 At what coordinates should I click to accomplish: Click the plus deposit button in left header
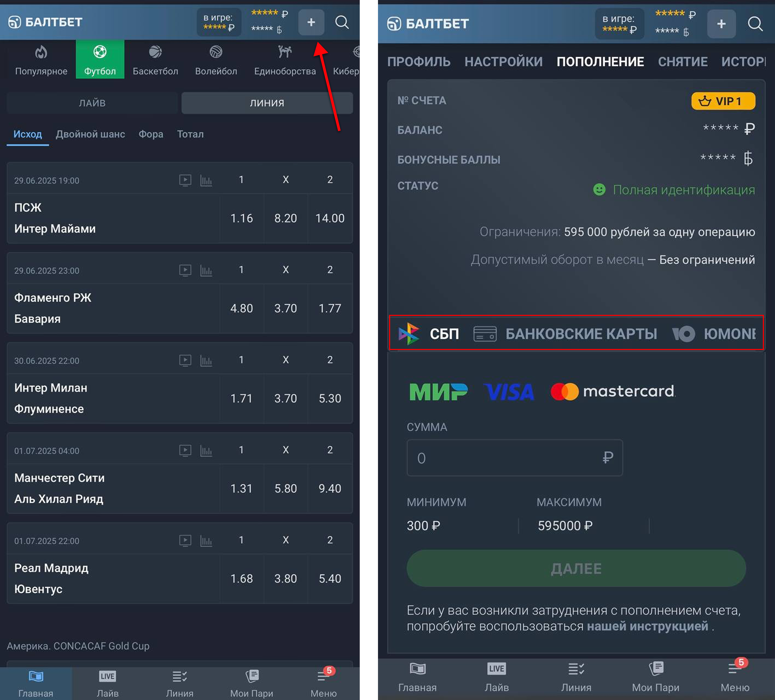(x=311, y=22)
